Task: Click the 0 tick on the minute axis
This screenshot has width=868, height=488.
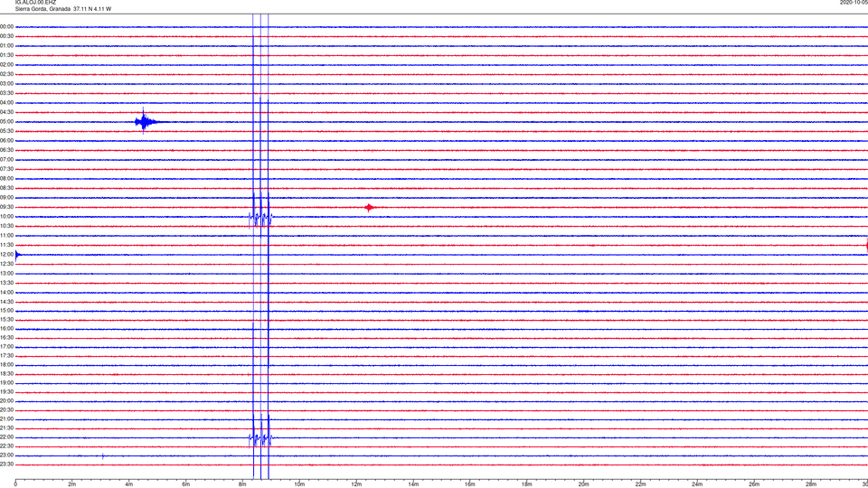Action: pyautogui.click(x=15, y=484)
